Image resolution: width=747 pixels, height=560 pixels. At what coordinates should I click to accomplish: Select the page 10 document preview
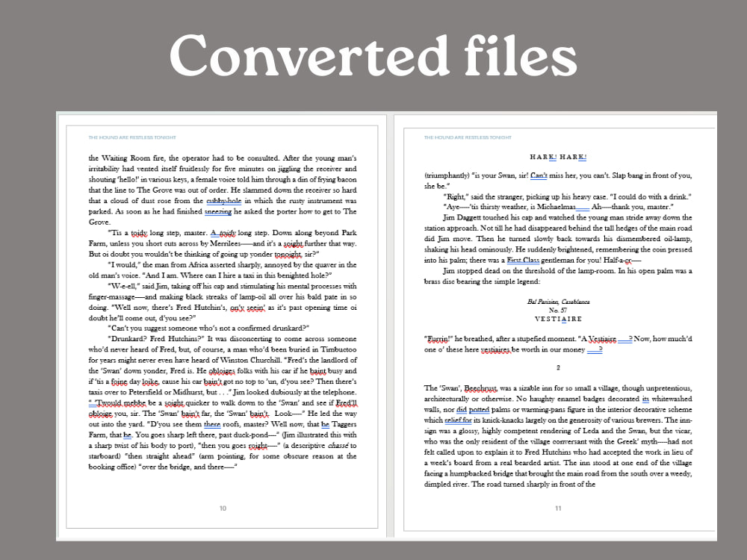click(x=222, y=327)
